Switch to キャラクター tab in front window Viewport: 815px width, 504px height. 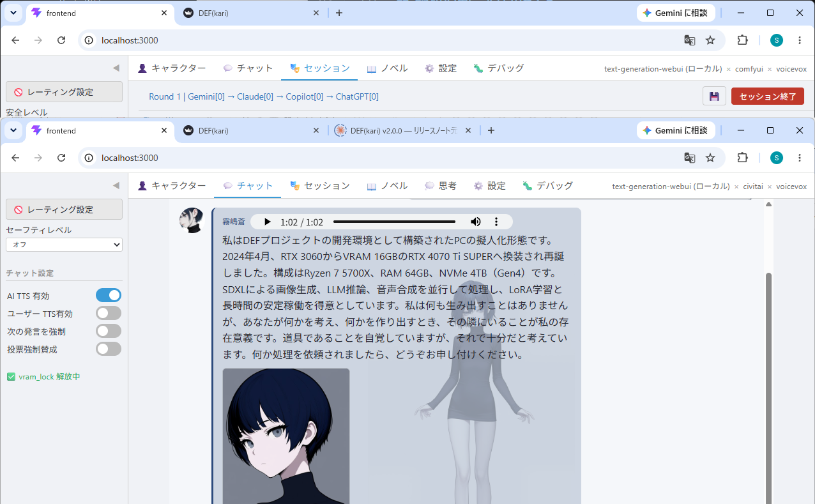pos(172,186)
